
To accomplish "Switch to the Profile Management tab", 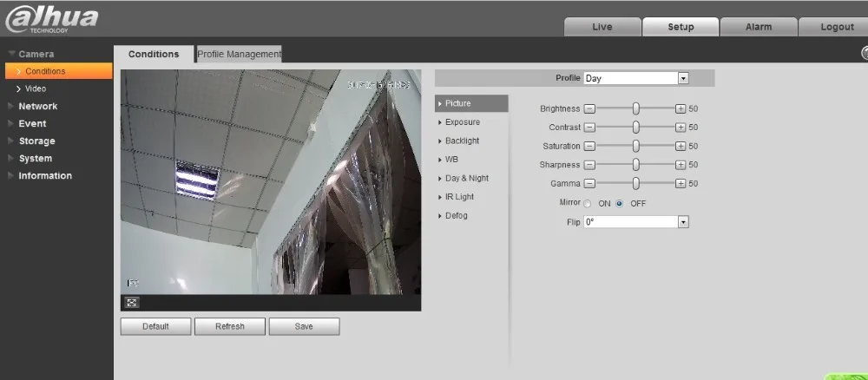I will (240, 54).
